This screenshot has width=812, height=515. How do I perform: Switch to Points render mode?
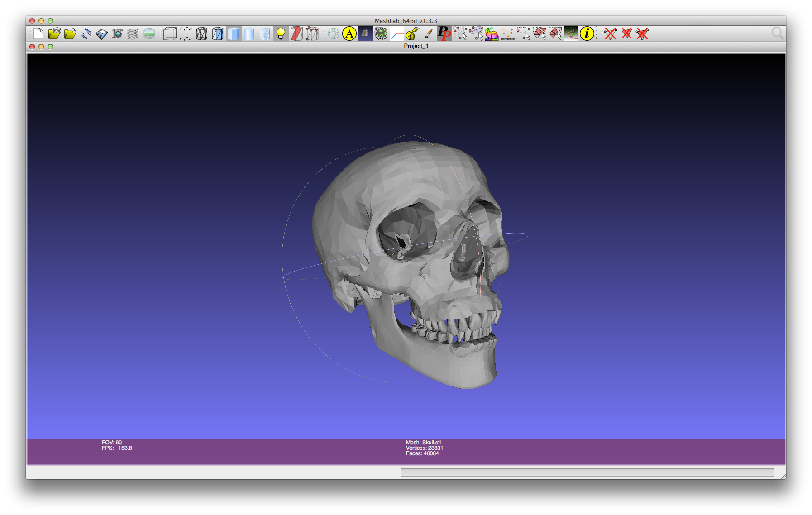point(186,33)
